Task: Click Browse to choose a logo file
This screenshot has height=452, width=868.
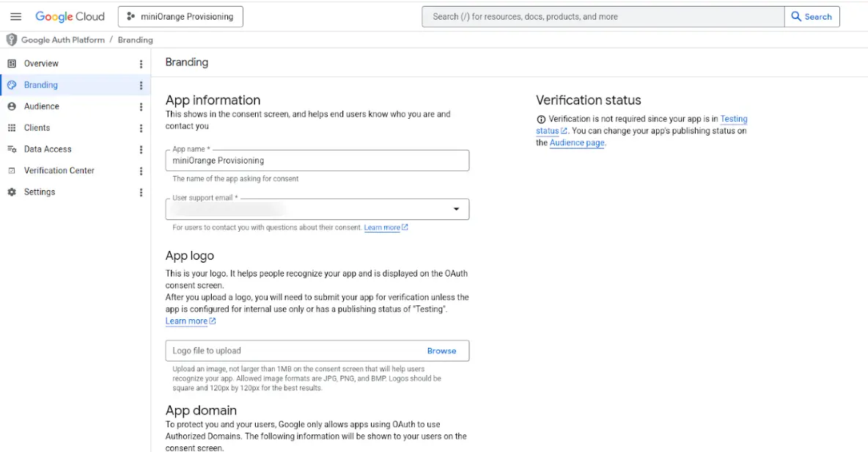Action: (x=442, y=351)
